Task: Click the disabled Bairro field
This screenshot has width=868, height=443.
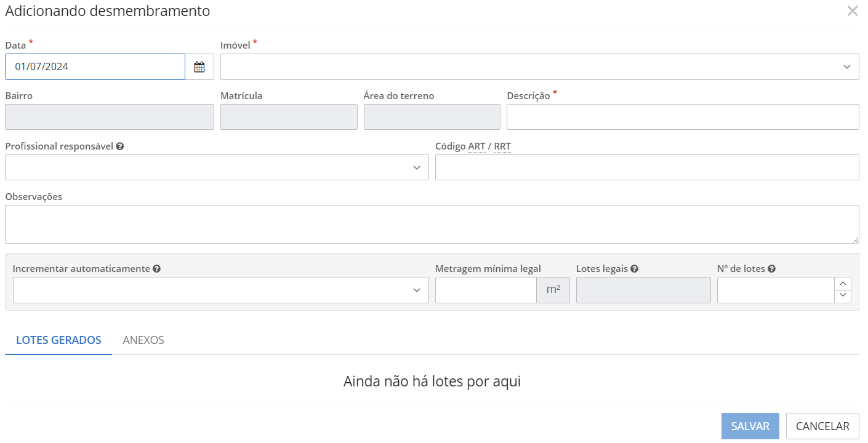Action: [x=110, y=117]
